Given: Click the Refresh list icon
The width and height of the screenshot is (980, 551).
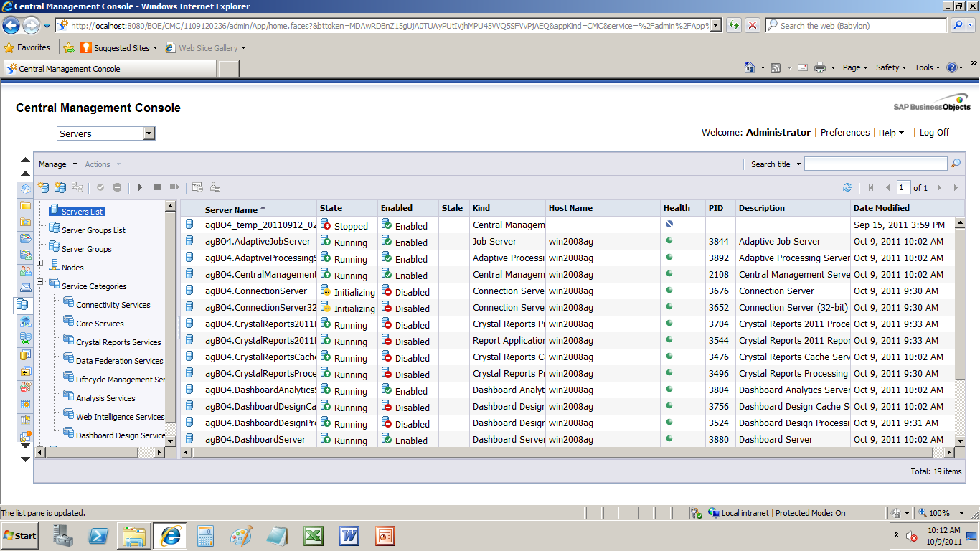Looking at the screenshot, I should [847, 187].
